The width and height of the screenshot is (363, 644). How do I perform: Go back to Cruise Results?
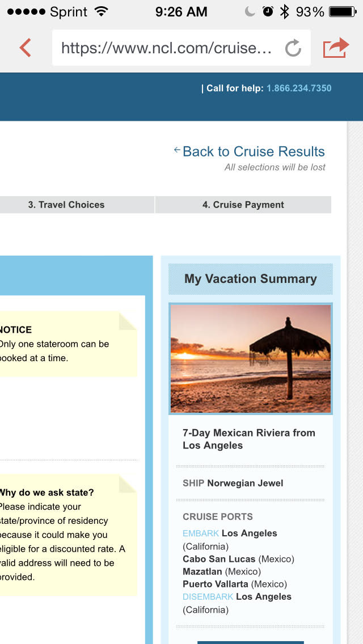pyautogui.click(x=253, y=151)
